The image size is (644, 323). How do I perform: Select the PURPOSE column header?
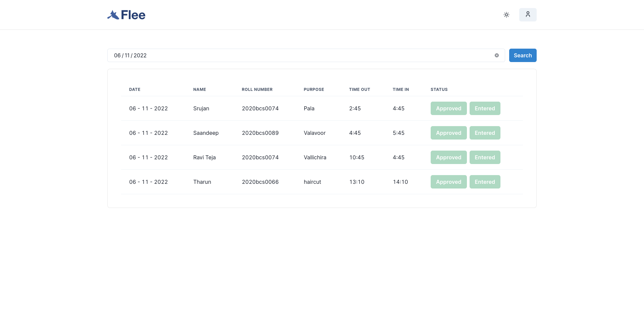point(314,90)
